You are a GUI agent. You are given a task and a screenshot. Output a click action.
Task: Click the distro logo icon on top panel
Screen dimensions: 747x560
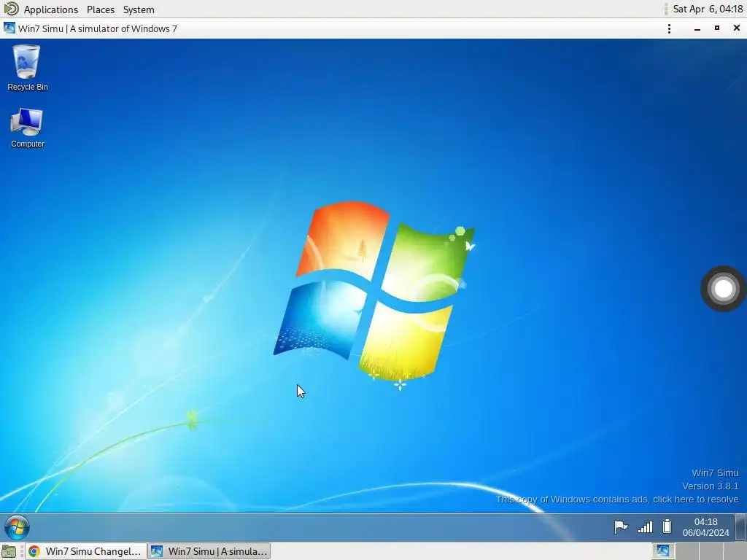(11, 9)
